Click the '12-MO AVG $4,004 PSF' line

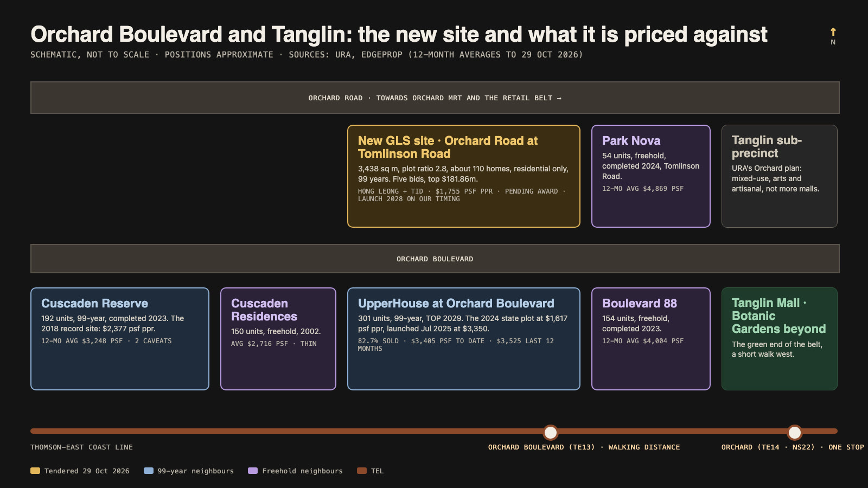[643, 341]
